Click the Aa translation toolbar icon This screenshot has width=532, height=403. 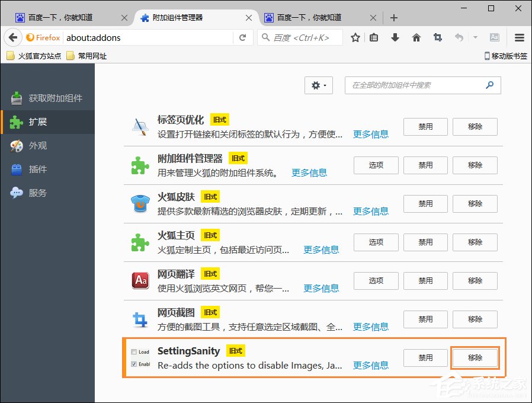(x=494, y=37)
